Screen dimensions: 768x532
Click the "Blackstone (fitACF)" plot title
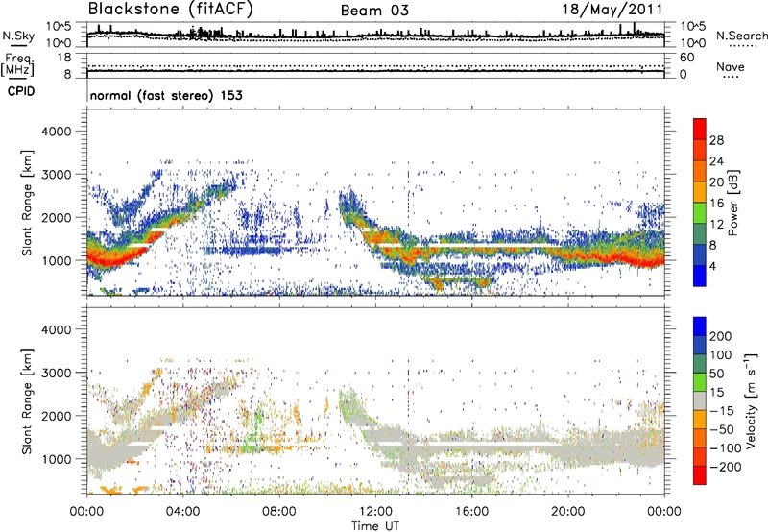point(171,10)
